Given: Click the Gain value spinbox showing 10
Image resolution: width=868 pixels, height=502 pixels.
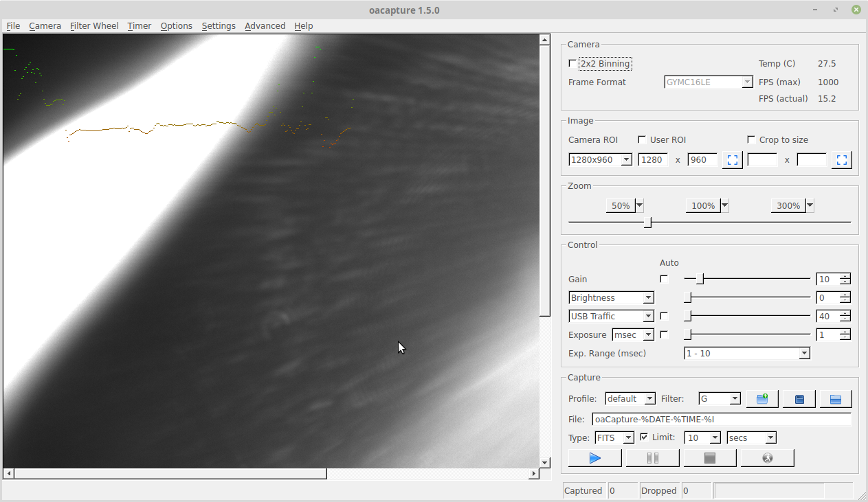Looking at the screenshot, I should coord(833,279).
